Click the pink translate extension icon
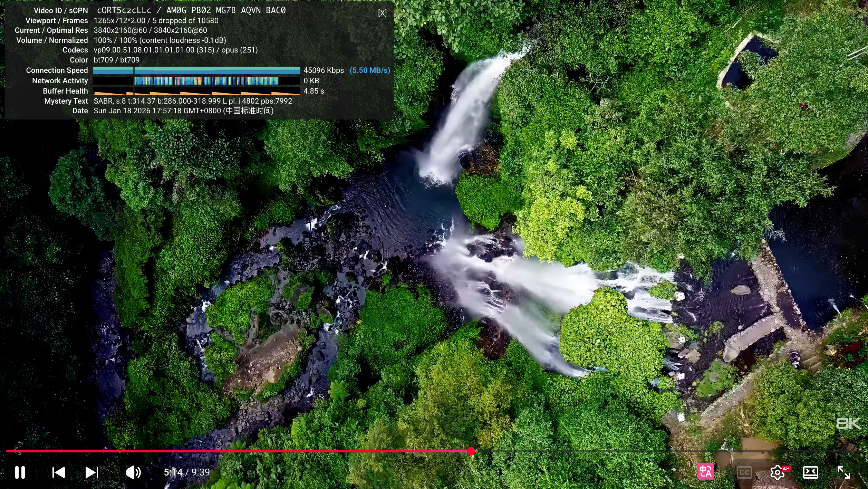This screenshot has height=489, width=868. pyautogui.click(x=705, y=472)
